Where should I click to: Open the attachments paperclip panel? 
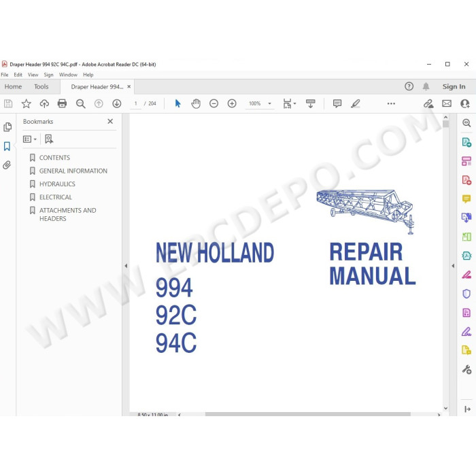[7, 165]
